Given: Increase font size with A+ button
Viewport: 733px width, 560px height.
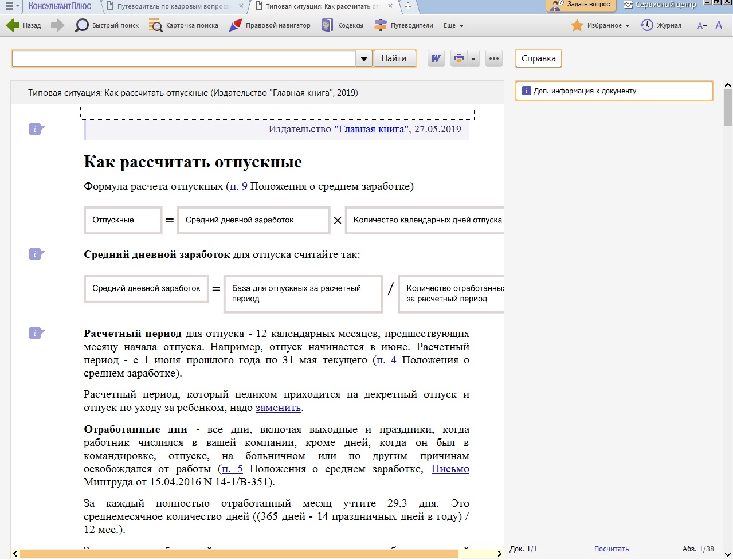Looking at the screenshot, I should (722, 25).
